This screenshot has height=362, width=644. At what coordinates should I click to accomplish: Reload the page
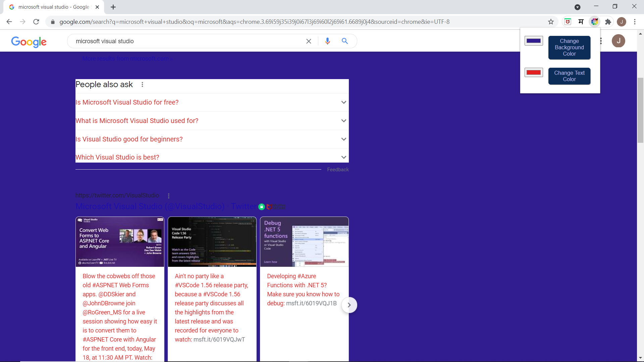[36, 22]
